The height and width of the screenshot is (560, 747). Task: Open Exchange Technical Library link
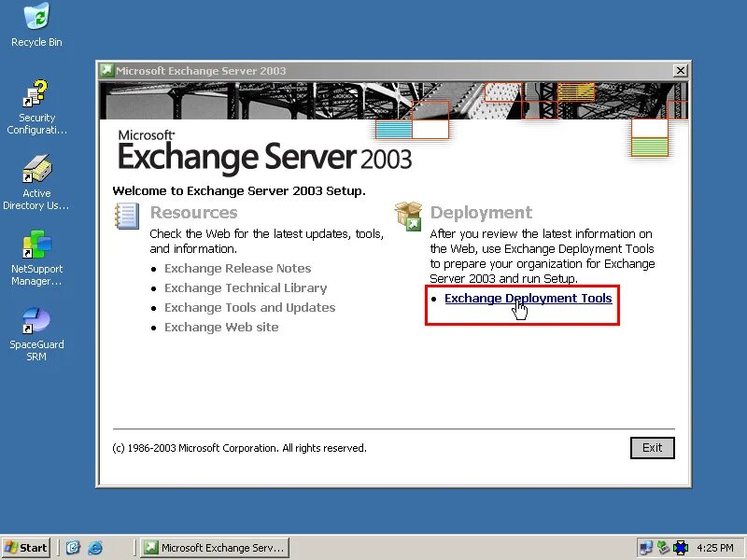click(246, 288)
